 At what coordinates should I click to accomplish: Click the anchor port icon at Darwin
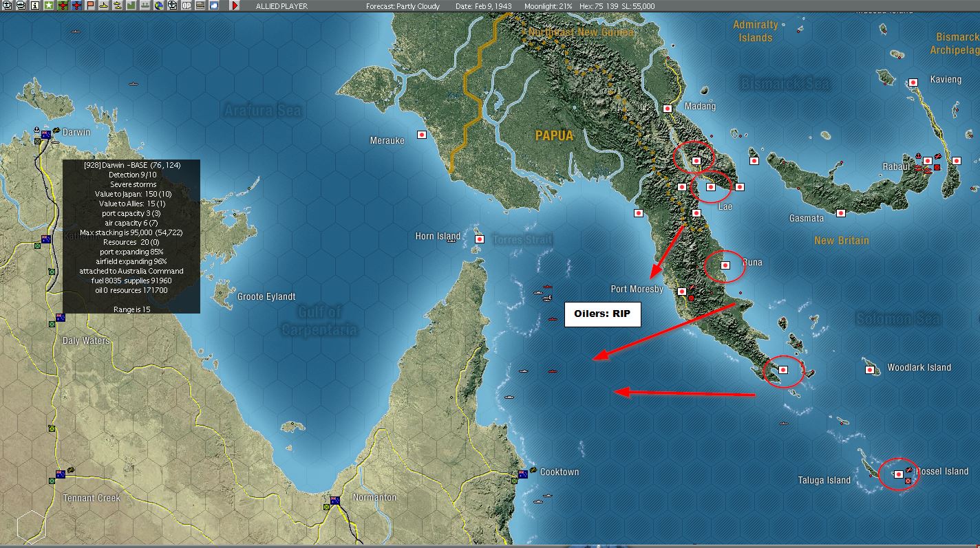[36, 129]
